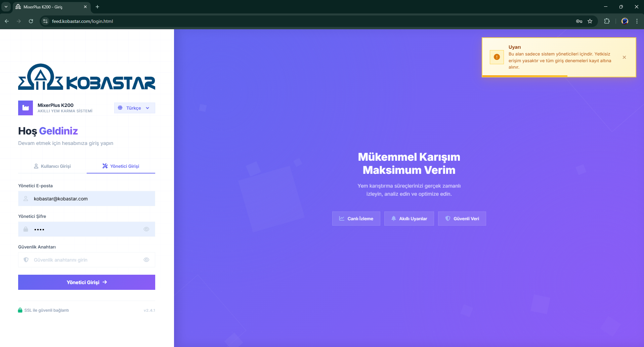Click the orange warning exclamation icon
Image resolution: width=644 pixels, height=347 pixels.
point(497,57)
